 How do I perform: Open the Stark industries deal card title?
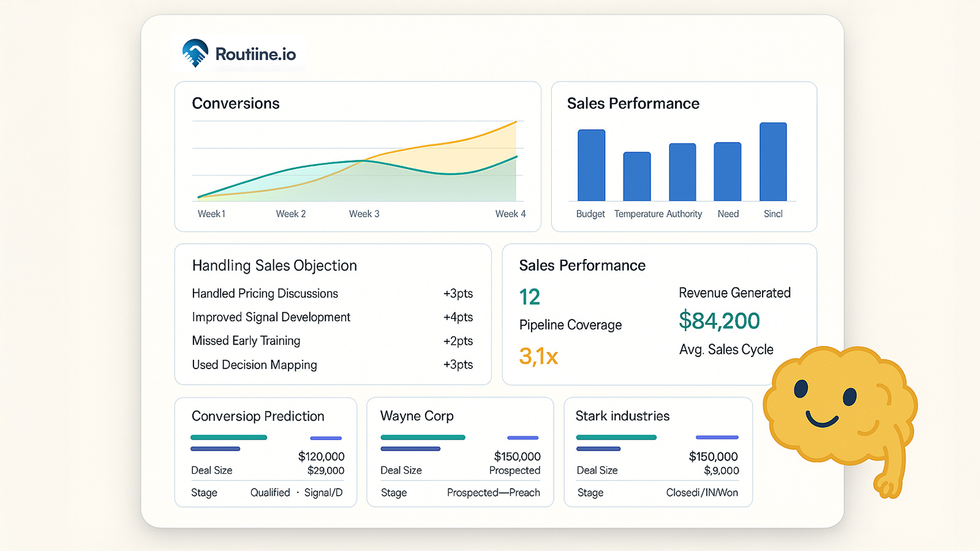pos(622,416)
